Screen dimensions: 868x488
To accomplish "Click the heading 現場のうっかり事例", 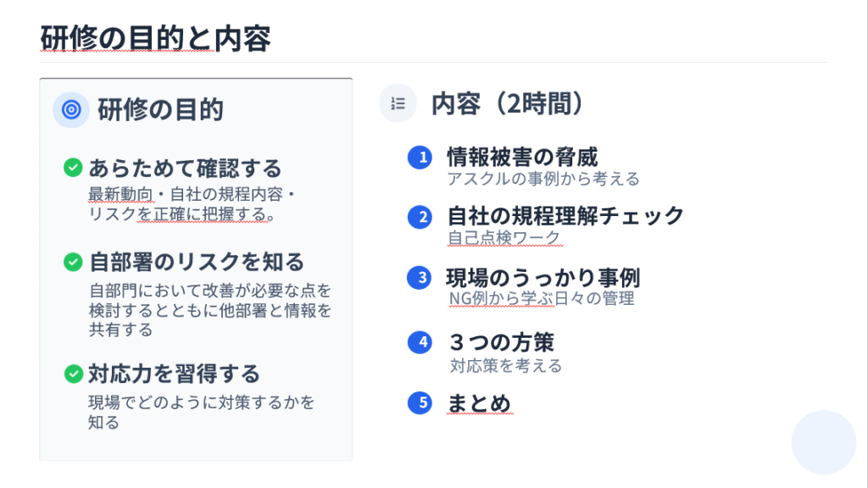I will (x=542, y=277).
